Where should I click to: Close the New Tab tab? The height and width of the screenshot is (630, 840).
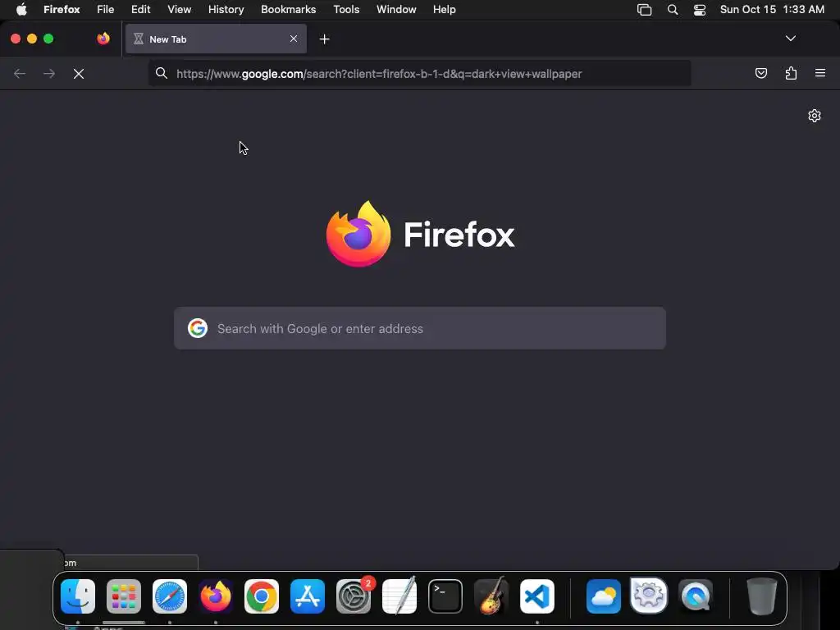pyautogui.click(x=294, y=39)
